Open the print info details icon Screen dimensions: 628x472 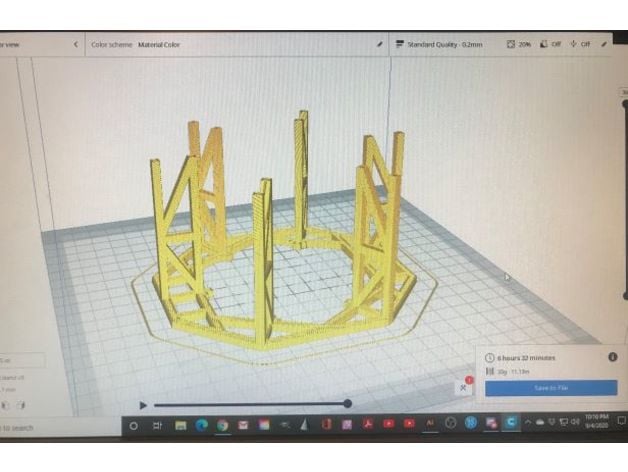point(612,357)
